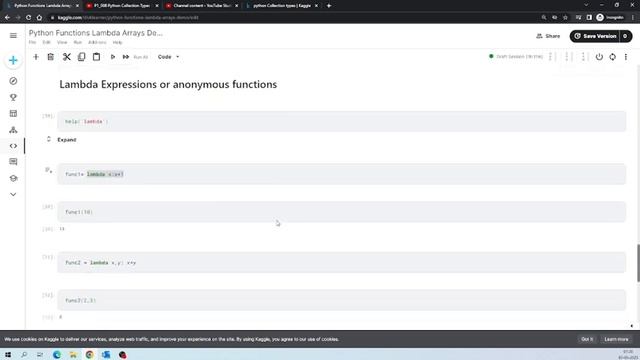
Task: Run All cells with fast-forward icon
Action: click(x=126, y=57)
